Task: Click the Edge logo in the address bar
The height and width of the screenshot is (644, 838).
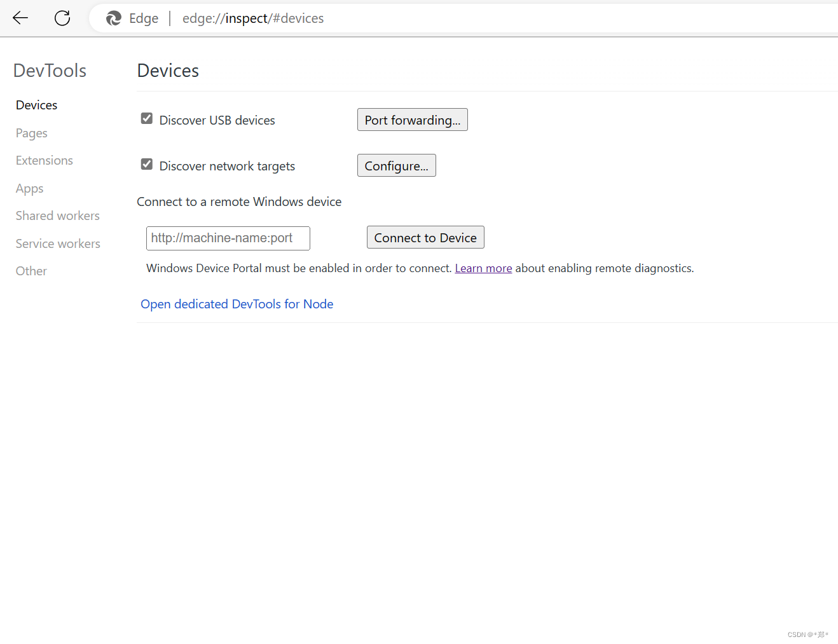Action: pos(114,18)
